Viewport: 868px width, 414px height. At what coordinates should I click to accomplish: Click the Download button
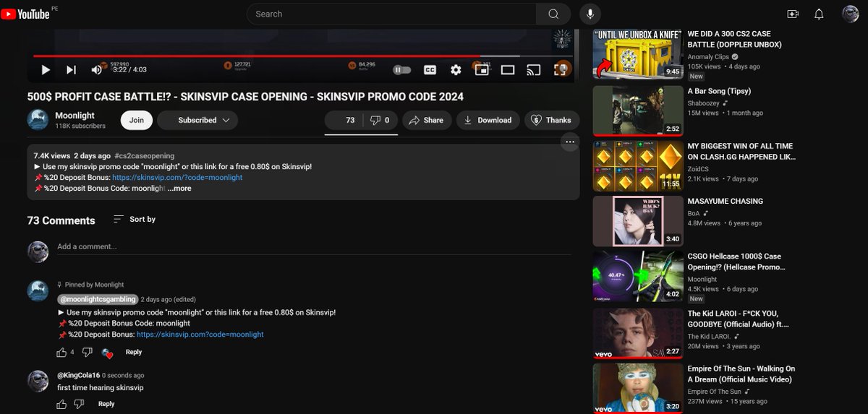(x=488, y=120)
